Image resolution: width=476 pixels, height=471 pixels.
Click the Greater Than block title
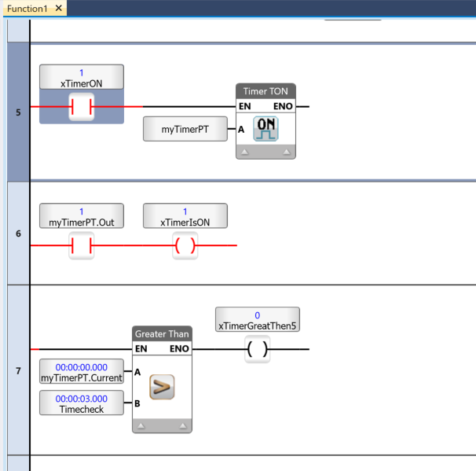pyautogui.click(x=162, y=334)
